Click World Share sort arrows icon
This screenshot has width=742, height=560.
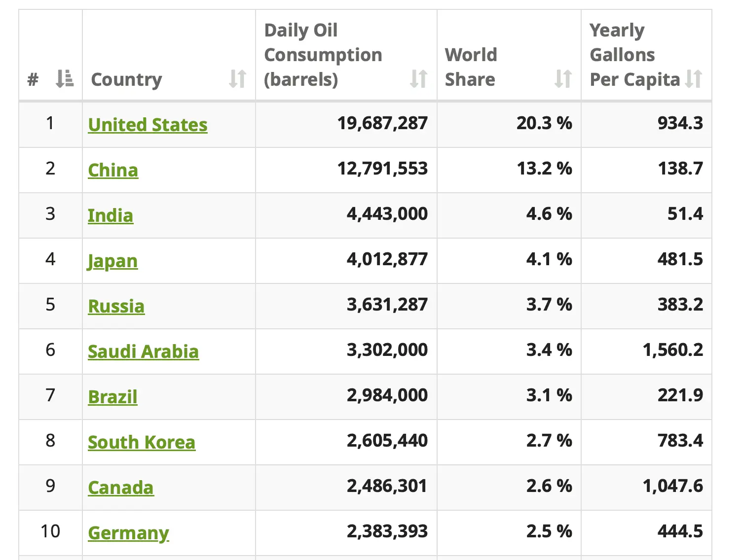click(x=563, y=79)
